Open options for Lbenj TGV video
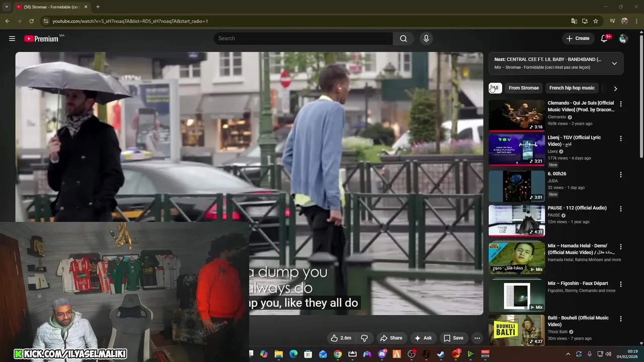Screen dimensions: 644x362 coord(620,138)
